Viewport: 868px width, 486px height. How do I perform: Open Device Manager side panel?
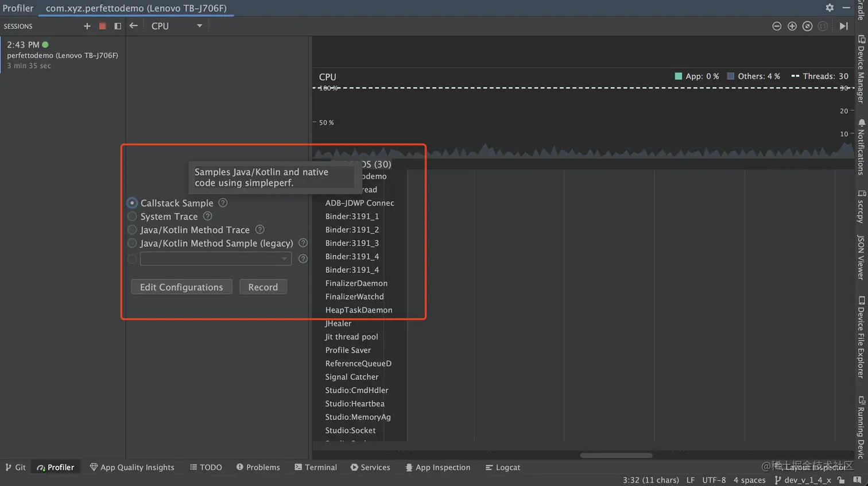point(861,69)
